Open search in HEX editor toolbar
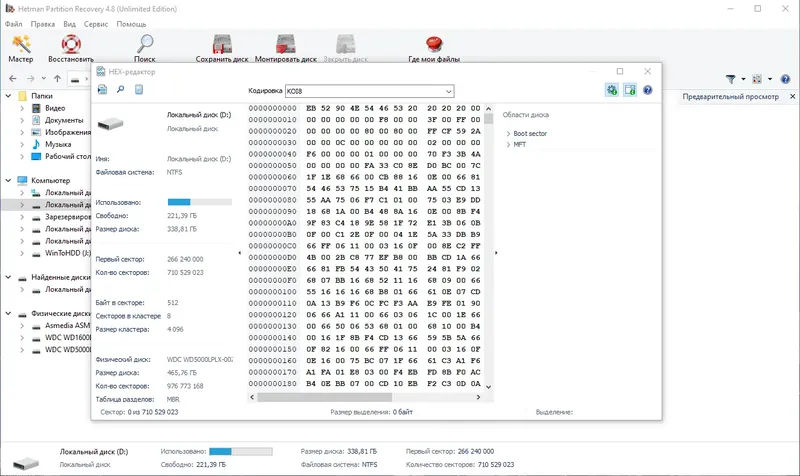Screen dimensions: 800x476 pyautogui.click(x=120, y=89)
